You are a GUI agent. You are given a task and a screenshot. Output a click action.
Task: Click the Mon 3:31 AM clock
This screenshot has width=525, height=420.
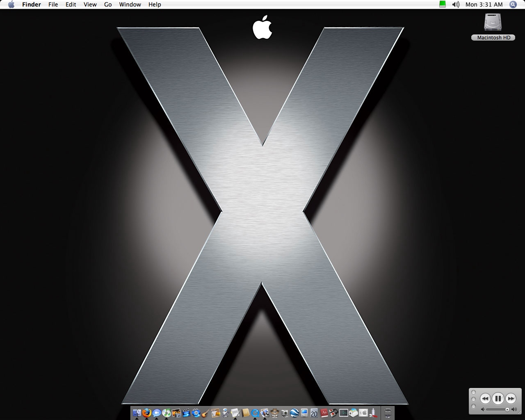(x=484, y=5)
